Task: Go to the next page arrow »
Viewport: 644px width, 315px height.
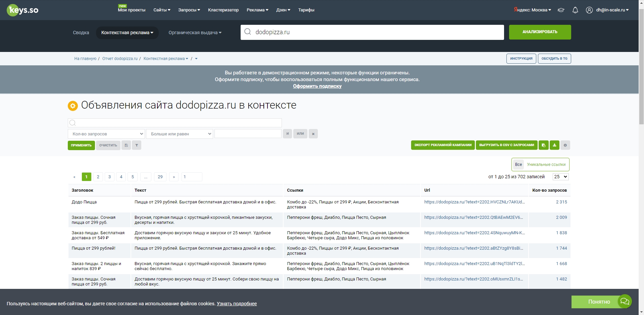Action: click(174, 177)
